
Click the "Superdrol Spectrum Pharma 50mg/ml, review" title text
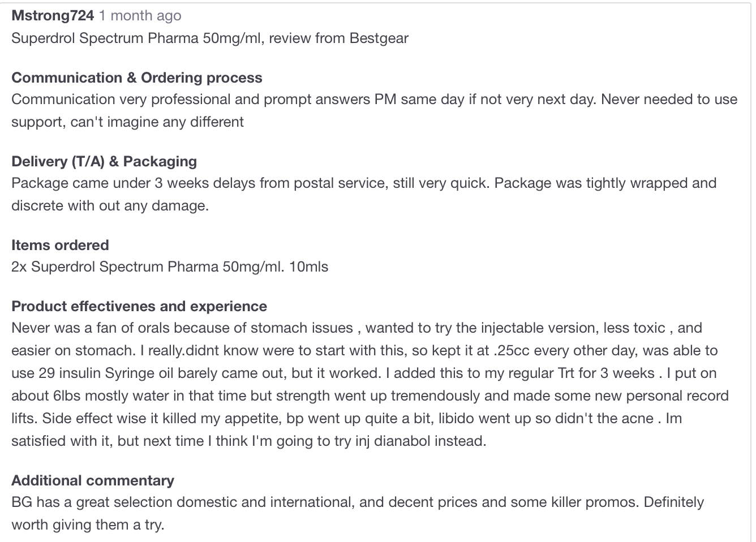[153, 38]
